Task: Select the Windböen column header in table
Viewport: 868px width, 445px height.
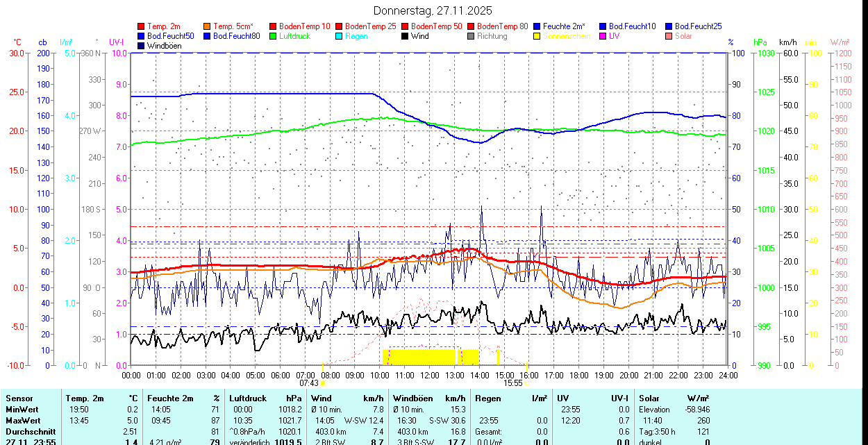Action: (412, 398)
